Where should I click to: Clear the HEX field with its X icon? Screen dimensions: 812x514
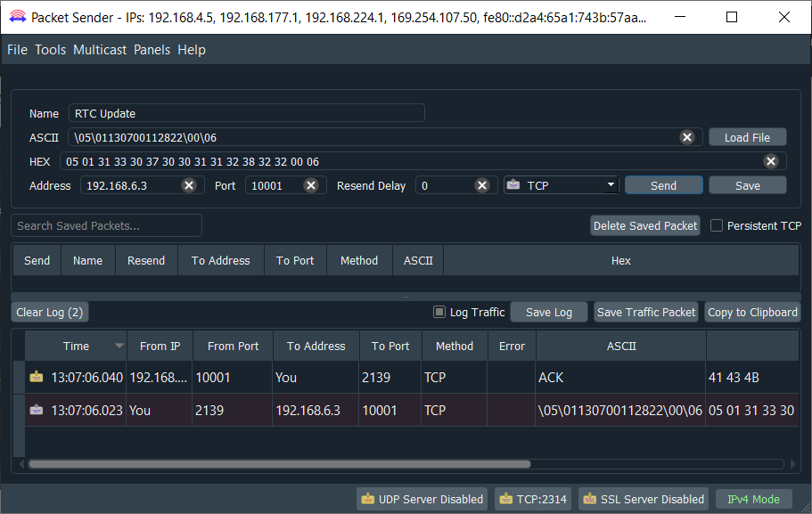click(x=771, y=161)
